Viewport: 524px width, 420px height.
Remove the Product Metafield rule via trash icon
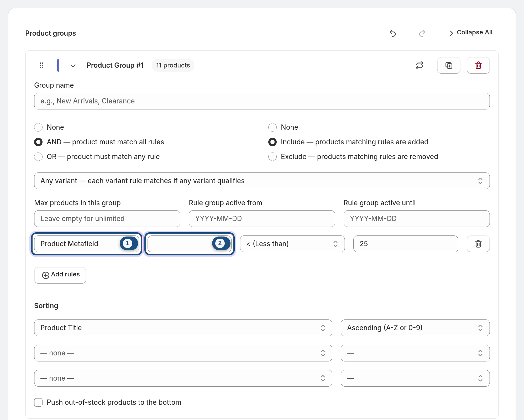click(478, 244)
